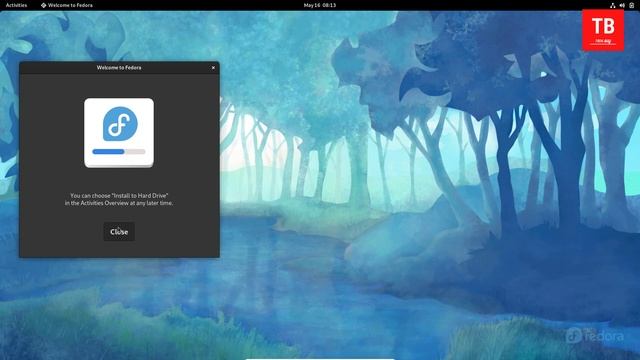Click the battery status icon in top bar
Viewport: 640px width, 360px height.
[x=631, y=5]
